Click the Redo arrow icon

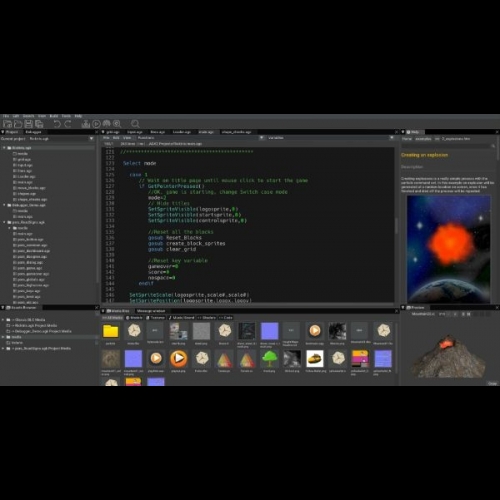(68, 124)
